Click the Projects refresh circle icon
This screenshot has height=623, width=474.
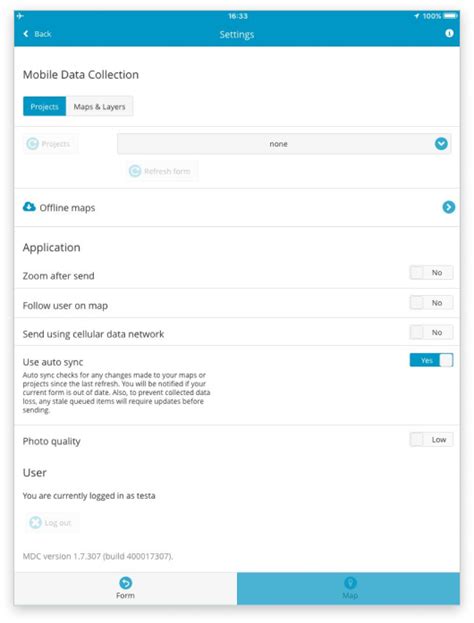click(33, 143)
